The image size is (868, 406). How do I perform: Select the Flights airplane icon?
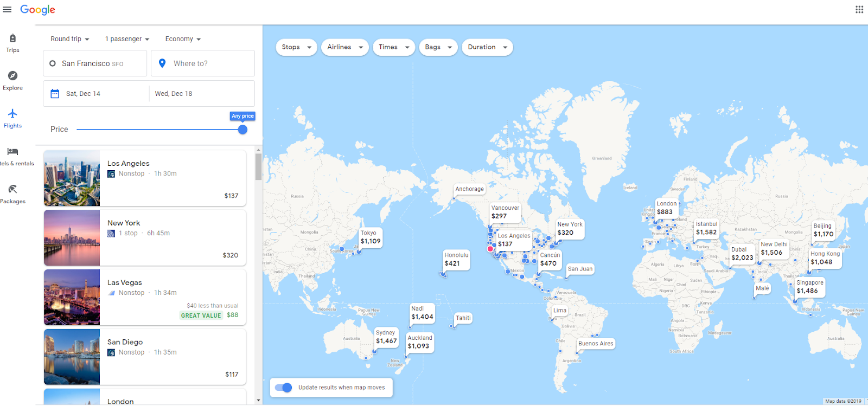(12, 113)
